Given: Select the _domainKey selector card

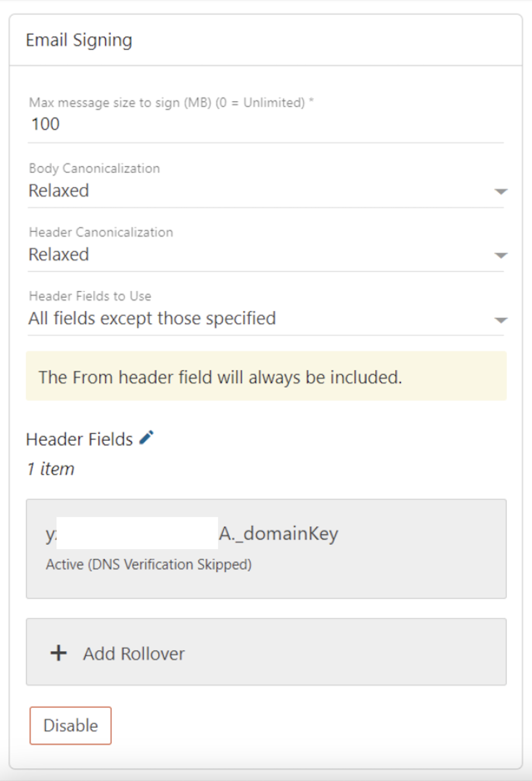Looking at the screenshot, I should (266, 548).
